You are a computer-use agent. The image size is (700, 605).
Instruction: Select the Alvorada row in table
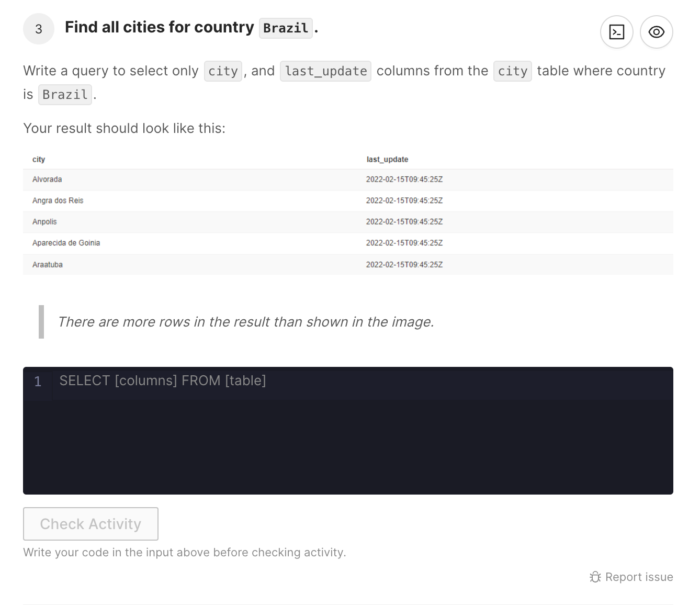(x=348, y=180)
